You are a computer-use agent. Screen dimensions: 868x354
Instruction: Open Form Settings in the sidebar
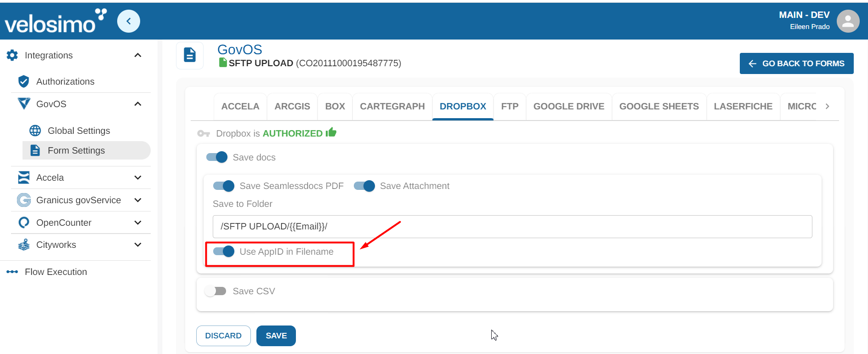click(86, 150)
